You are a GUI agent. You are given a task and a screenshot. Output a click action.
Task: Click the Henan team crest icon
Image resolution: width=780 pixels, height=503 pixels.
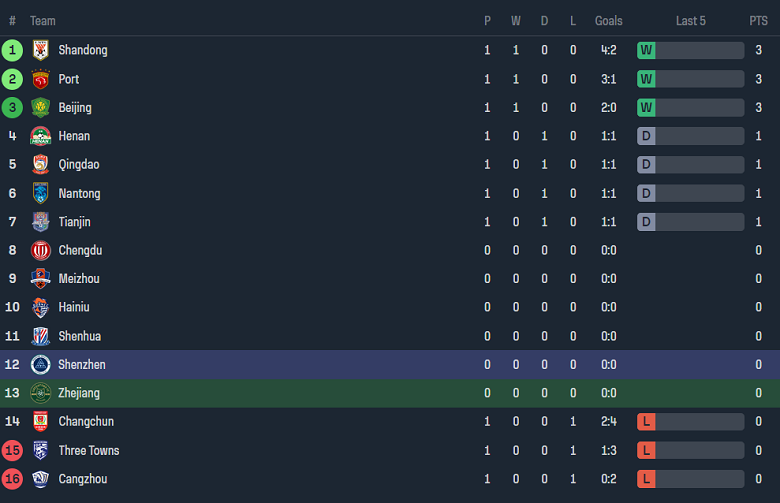[40, 136]
